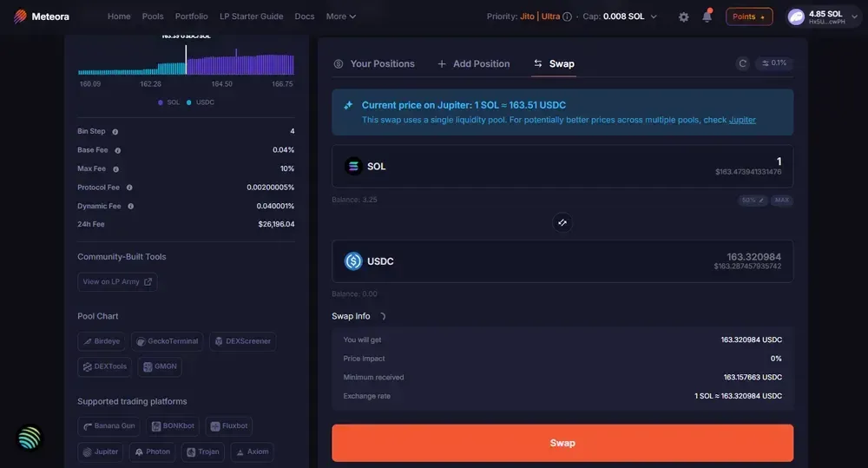Click the 24h Fee value $26,196.04

[x=276, y=224]
